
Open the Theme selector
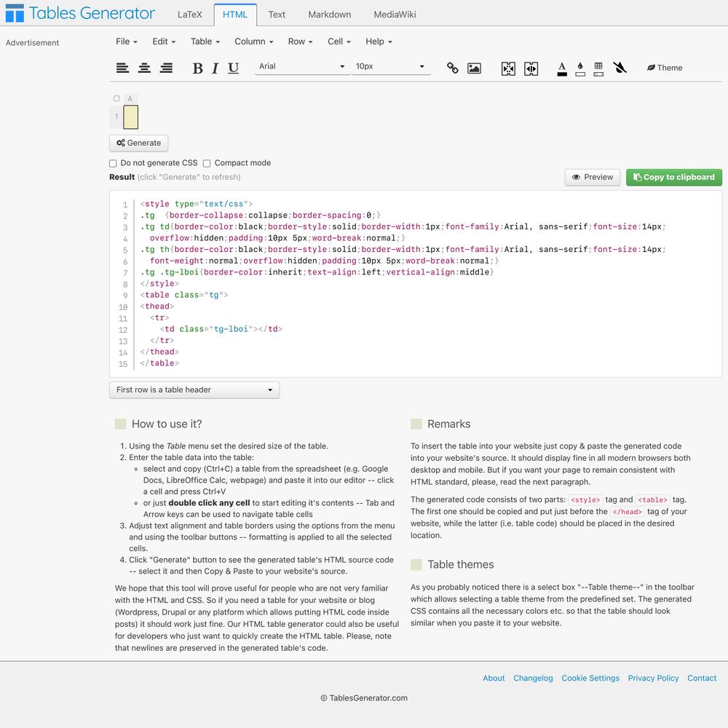665,68
